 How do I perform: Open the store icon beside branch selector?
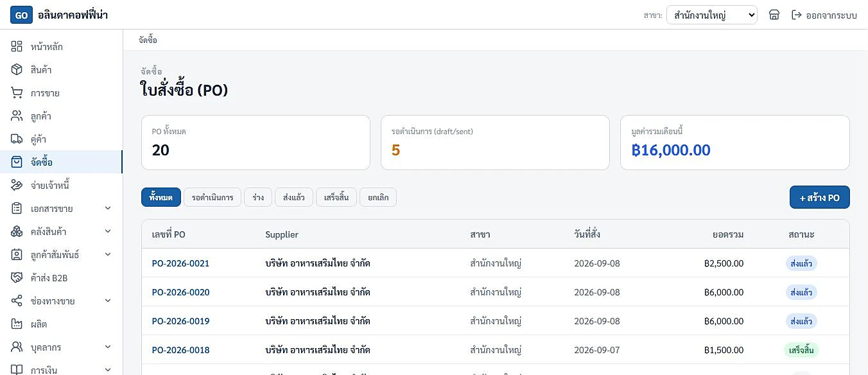pos(774,15)
